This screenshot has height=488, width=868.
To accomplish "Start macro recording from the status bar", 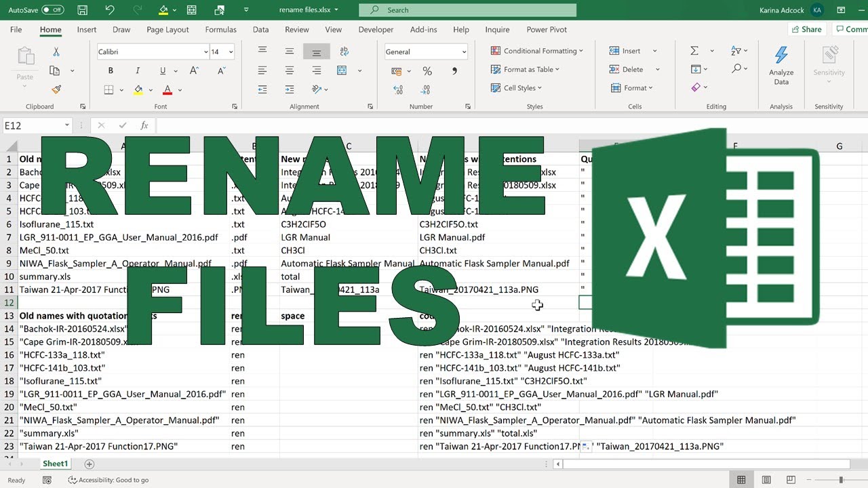I will [47, 480].
